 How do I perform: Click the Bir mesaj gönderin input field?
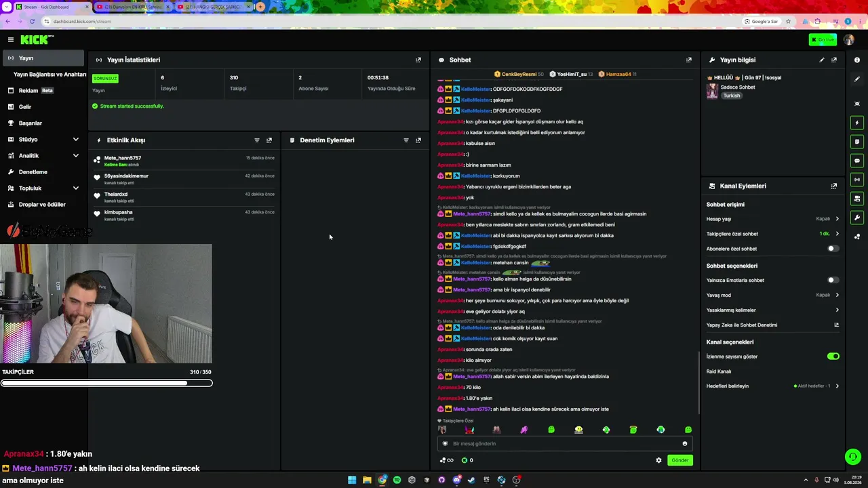(x=564, y=444)
